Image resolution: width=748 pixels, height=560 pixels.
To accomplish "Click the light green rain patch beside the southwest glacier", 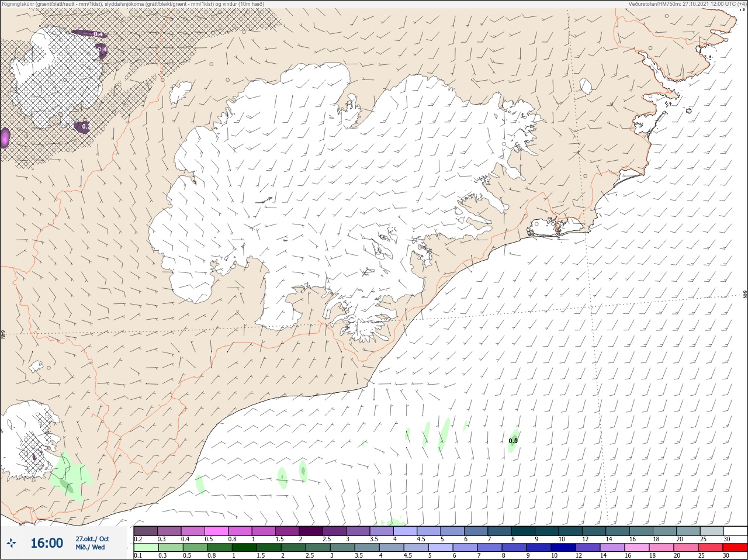I will pyautogui.click(x=70, y=476).
